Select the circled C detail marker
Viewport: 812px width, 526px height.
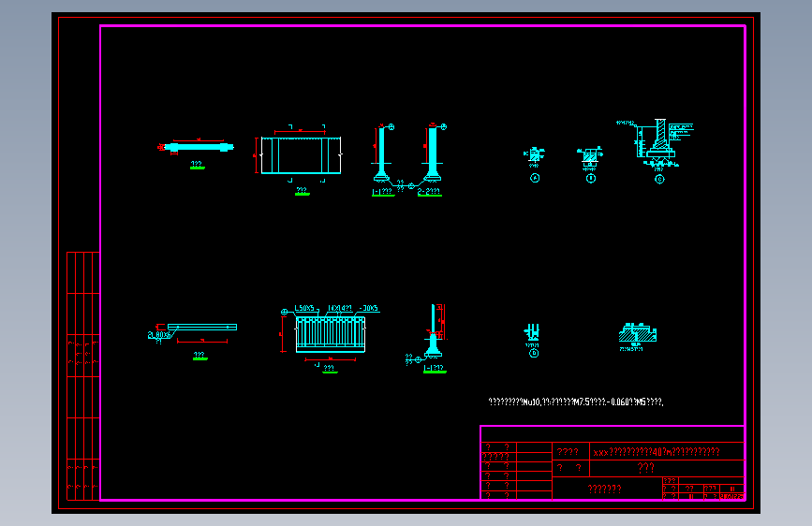coord(659,179)
